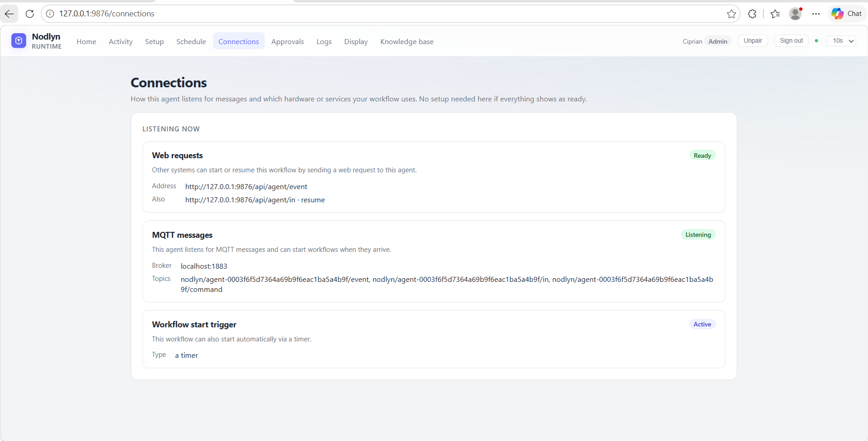Switch to the Activity tab
The height and width of the screenshot is (441, 868).
121,41
